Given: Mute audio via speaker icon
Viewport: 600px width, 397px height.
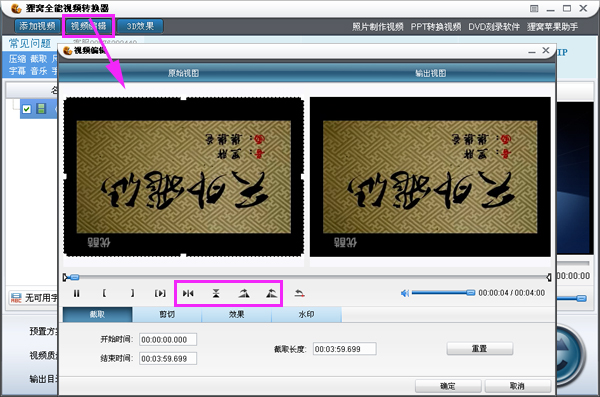Looking at the screenshot, I should [x=405, y=293].
